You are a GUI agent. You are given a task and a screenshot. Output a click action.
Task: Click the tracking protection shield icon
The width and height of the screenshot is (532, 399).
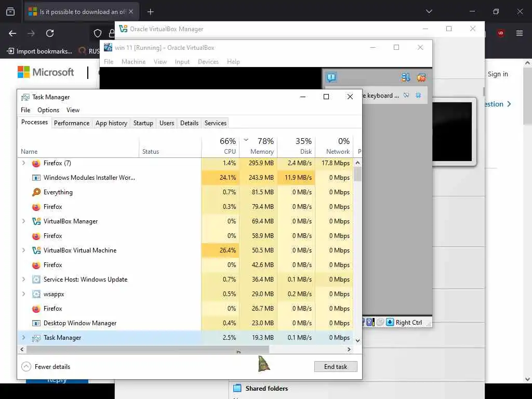click(98, 33)
